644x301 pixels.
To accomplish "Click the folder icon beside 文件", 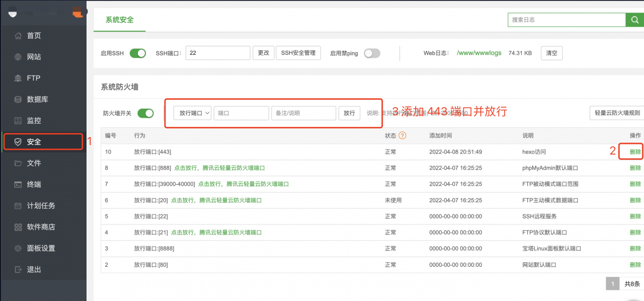I will (x=18, y=163).
